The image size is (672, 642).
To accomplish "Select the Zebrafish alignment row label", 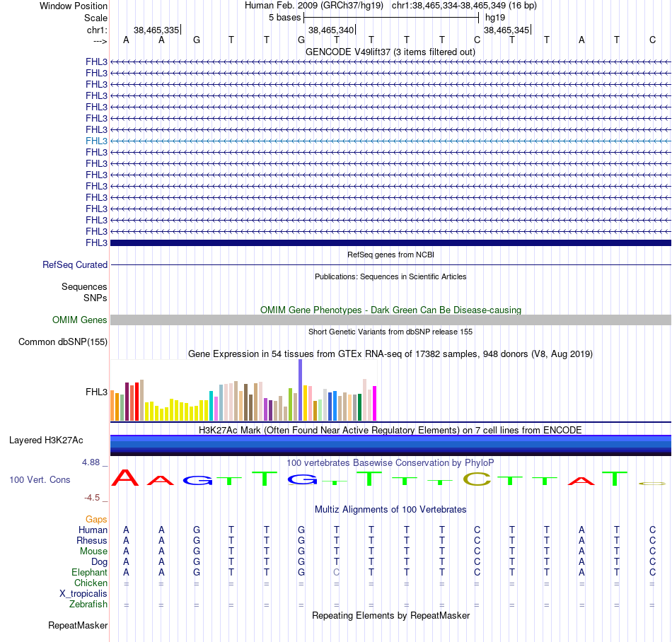I will pyautogui.click(x=88, y=604).
